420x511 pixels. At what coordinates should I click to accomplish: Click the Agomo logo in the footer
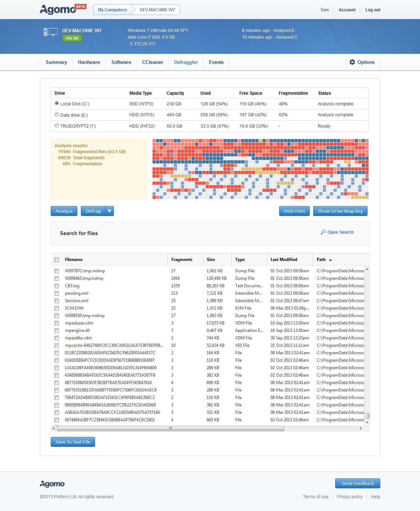click(x=52, y=484)
